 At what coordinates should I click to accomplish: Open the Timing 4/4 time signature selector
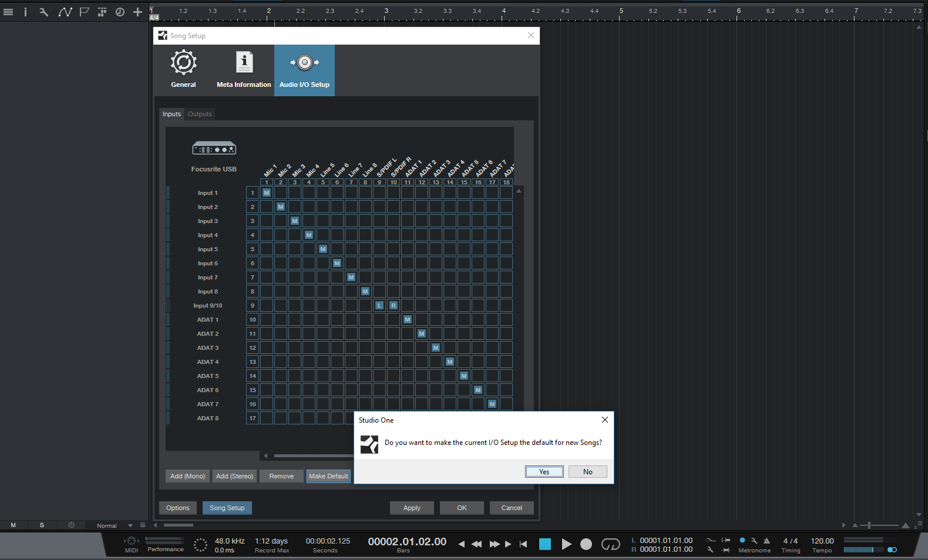(790, 541)
